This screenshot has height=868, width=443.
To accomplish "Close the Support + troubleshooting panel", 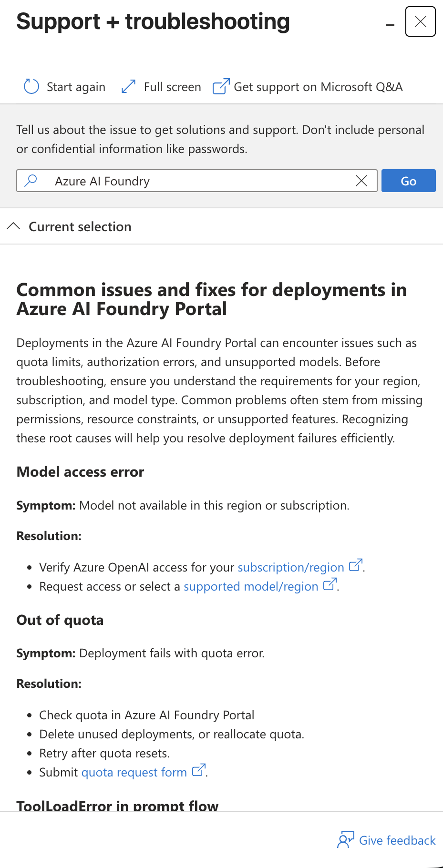I will click(x=421, y=21).
